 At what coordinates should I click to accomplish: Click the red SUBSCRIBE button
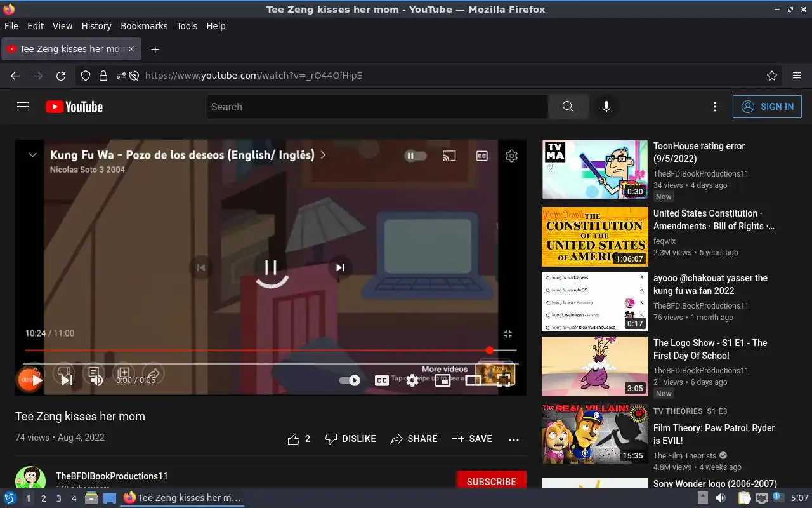[x=491, y=481]
